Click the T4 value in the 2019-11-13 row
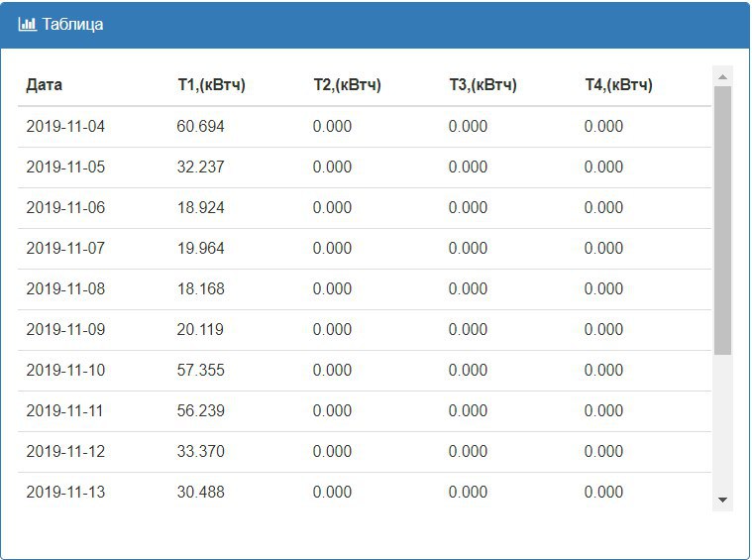 pos(603,492)
